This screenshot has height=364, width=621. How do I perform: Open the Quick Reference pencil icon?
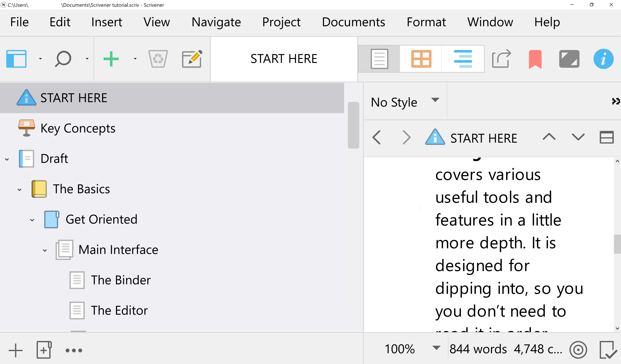point(192,59)
